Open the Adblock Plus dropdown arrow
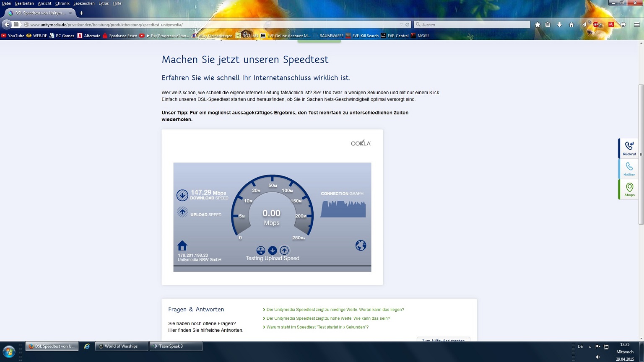 click(601, 25)
